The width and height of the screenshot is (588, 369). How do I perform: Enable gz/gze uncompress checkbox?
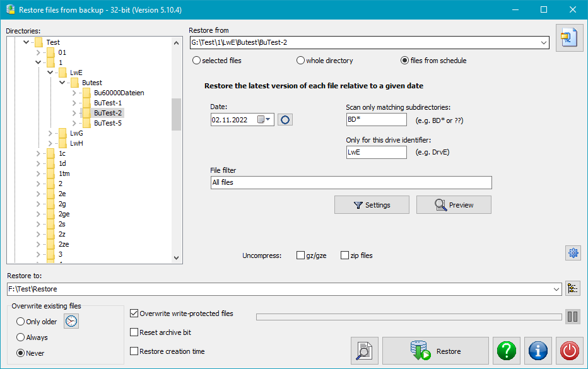click(301, 255)
